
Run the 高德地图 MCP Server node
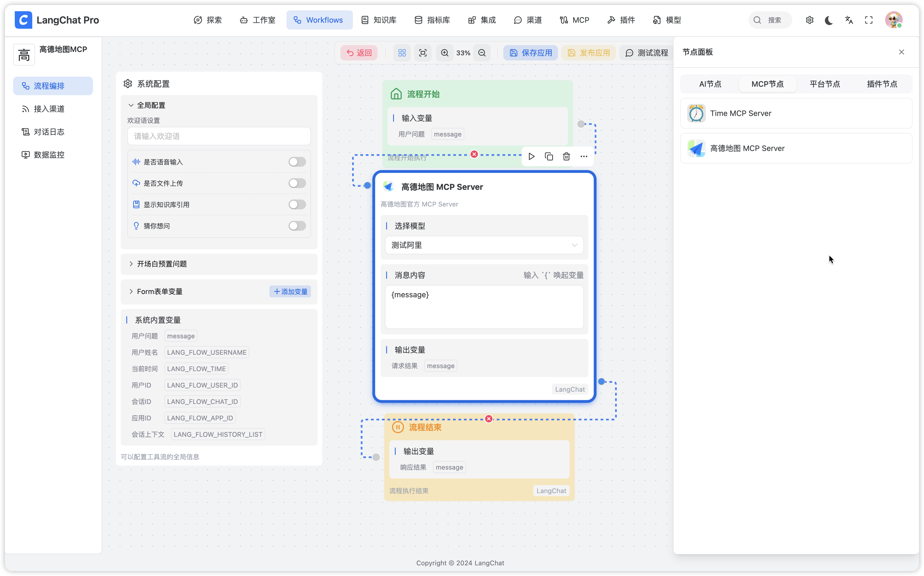coord(531,156)
